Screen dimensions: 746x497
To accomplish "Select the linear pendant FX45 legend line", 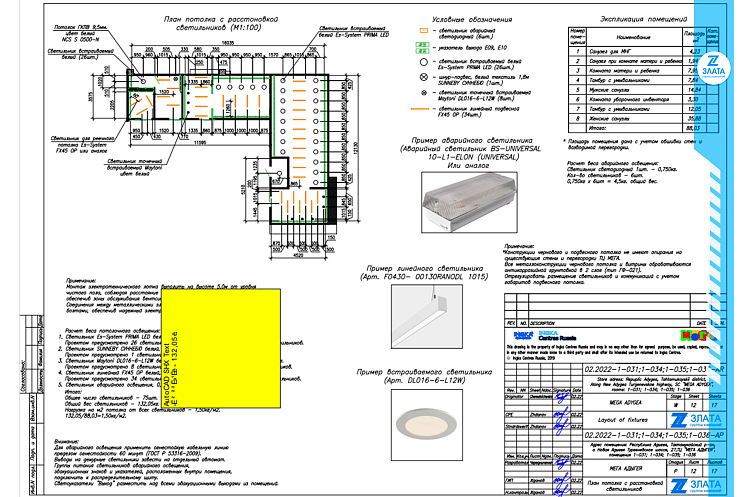I will [x=424, y=106].
